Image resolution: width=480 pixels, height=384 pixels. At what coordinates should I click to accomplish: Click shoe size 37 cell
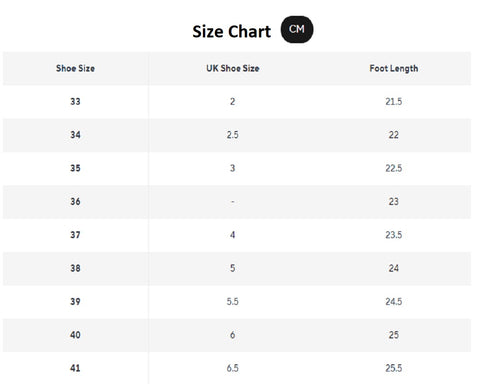point(75,235)
